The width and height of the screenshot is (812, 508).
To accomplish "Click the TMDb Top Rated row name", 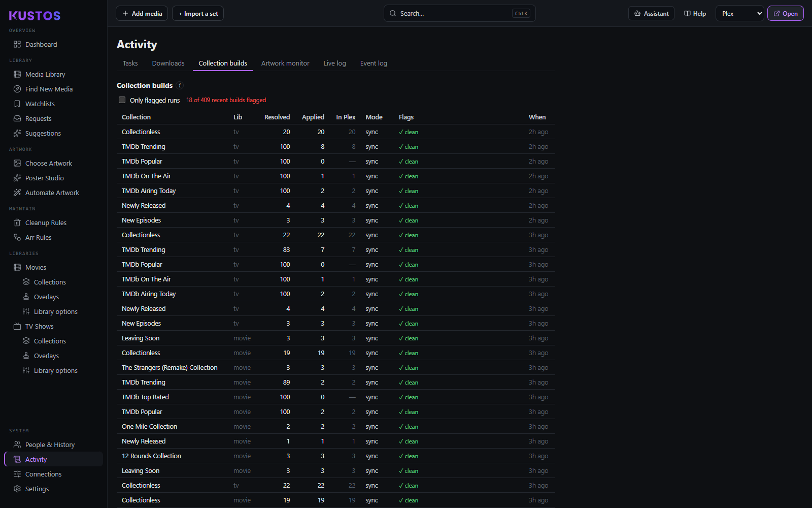I will pyautogui.click(x=145, y=397).
